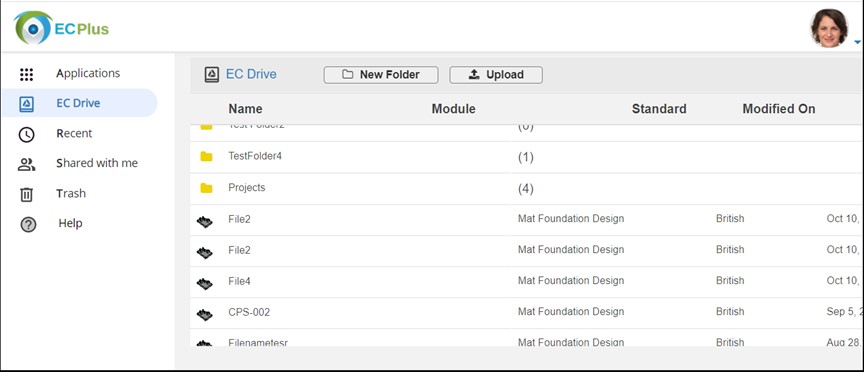Click the Recent clock icon
The image size is (864, 372).
(26, 134)
